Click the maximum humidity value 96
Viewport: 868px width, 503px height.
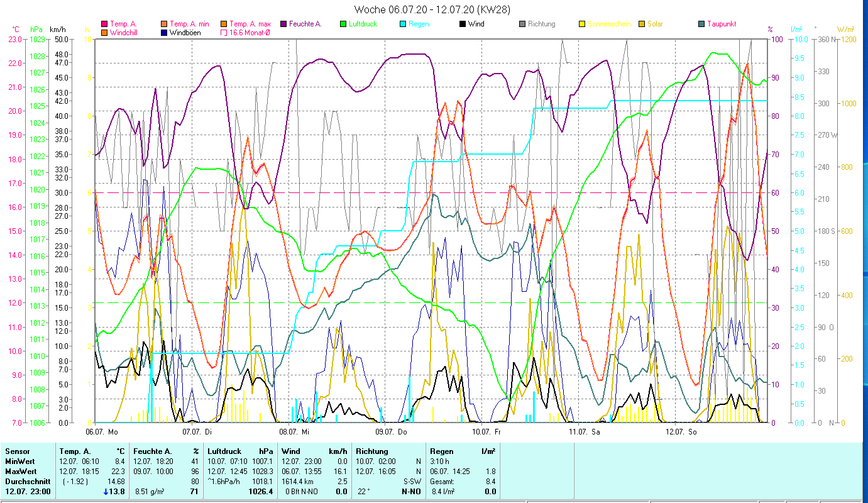coord(195,472)
